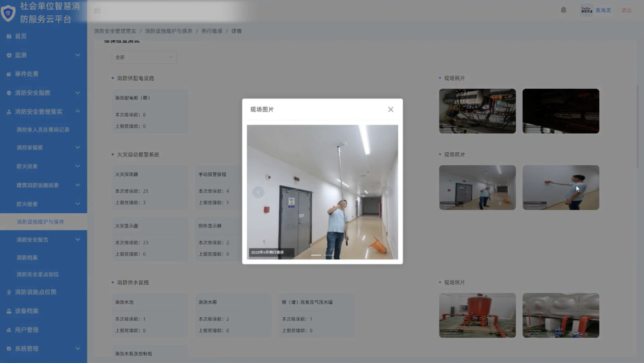Click the 用户管理 sidebar icon
Viewport: 644px width, 363px height.
click(9, 330)
